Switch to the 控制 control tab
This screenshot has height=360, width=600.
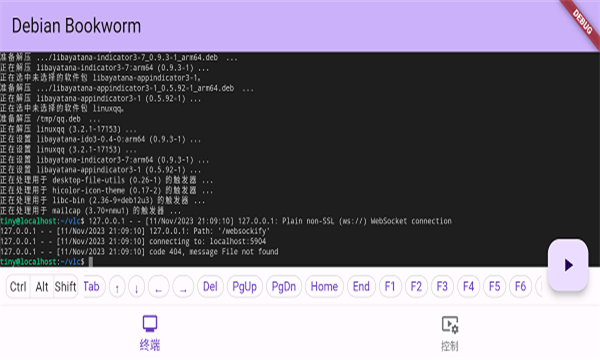tap(450, 333)
